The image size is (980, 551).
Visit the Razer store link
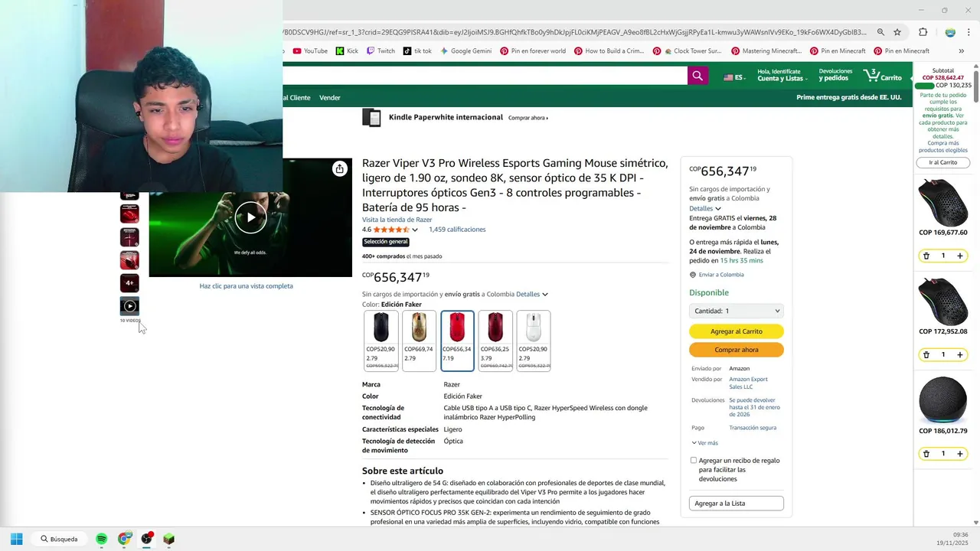point(397,220)
